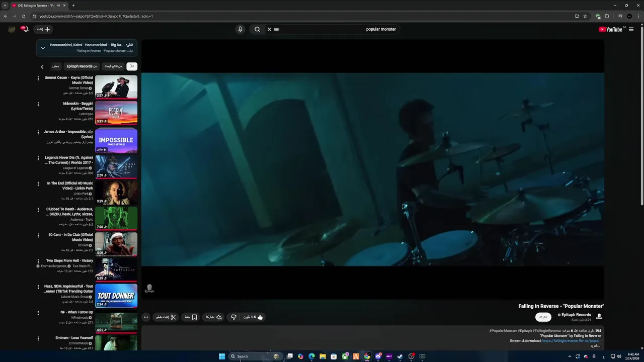This screenshot has height=362, width=644.
Task: Open the account avatar in YouTube header
Action: (12, 29)
